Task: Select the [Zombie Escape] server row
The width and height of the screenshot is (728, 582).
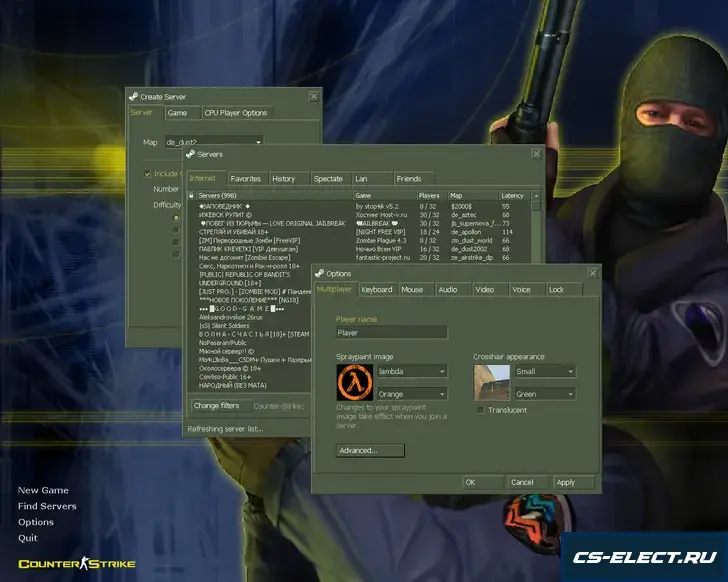Action: pyautogui.click(x=359, y=257)
